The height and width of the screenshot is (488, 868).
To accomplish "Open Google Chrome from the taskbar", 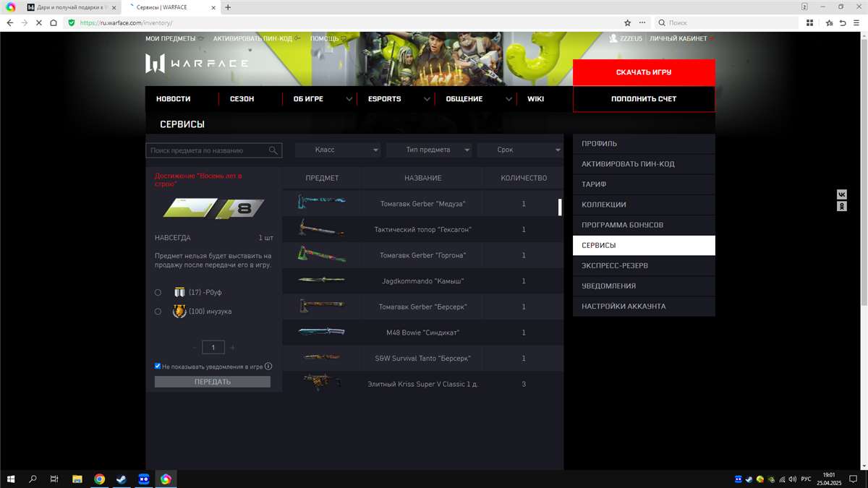I will pos(99,479).
